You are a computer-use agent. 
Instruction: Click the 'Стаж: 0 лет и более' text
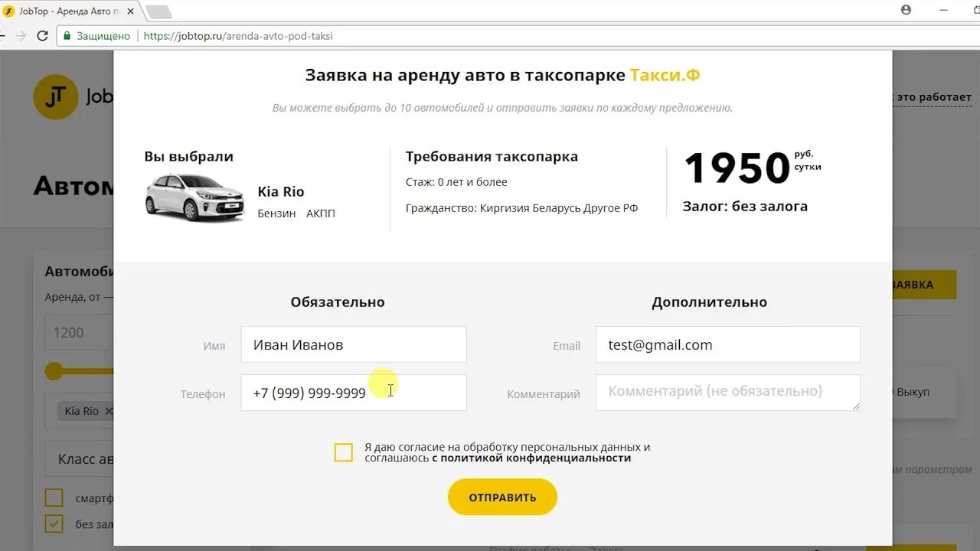coord(456,182)
